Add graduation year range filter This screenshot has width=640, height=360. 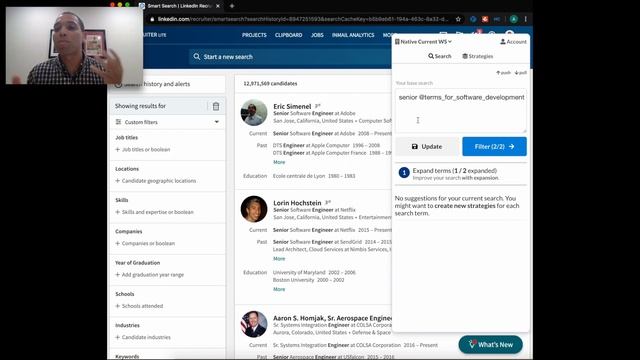(149, 275)
